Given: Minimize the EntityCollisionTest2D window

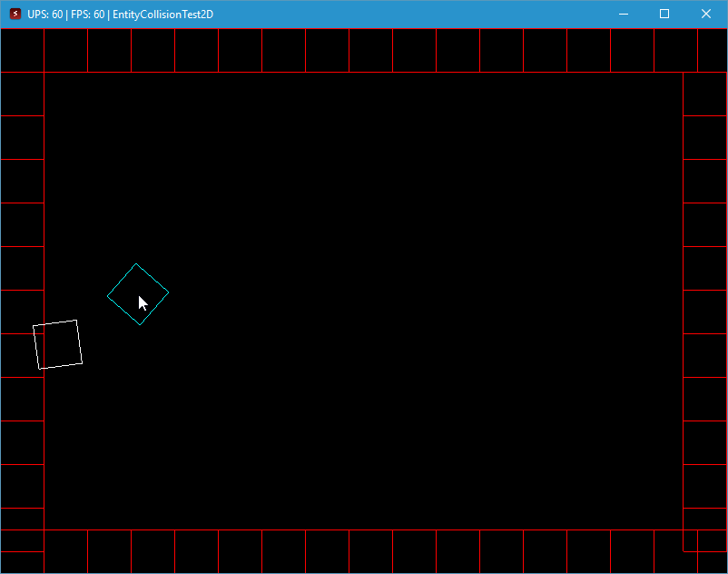Looking at the screenshot, I should pyautogui.click(x=624, y=14).
